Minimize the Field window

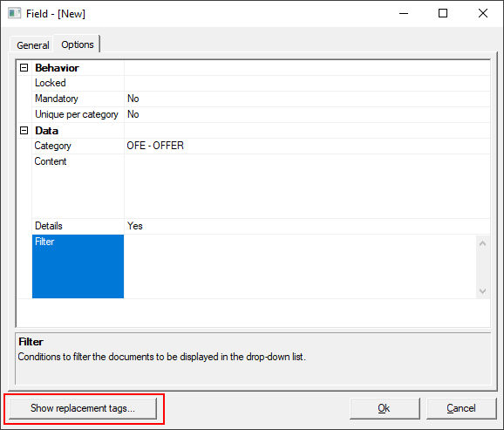click(x=404, y=13)
